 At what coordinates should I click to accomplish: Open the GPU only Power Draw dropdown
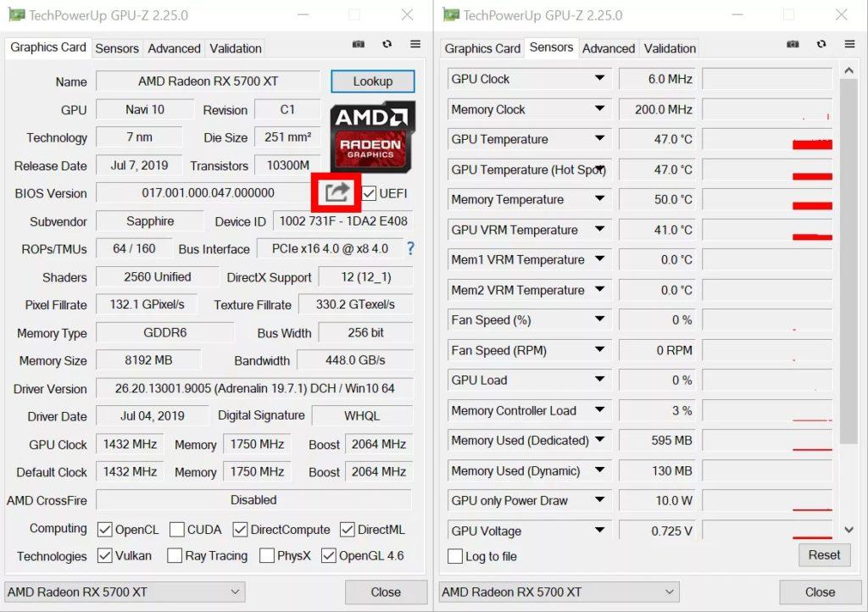point(599,499)
